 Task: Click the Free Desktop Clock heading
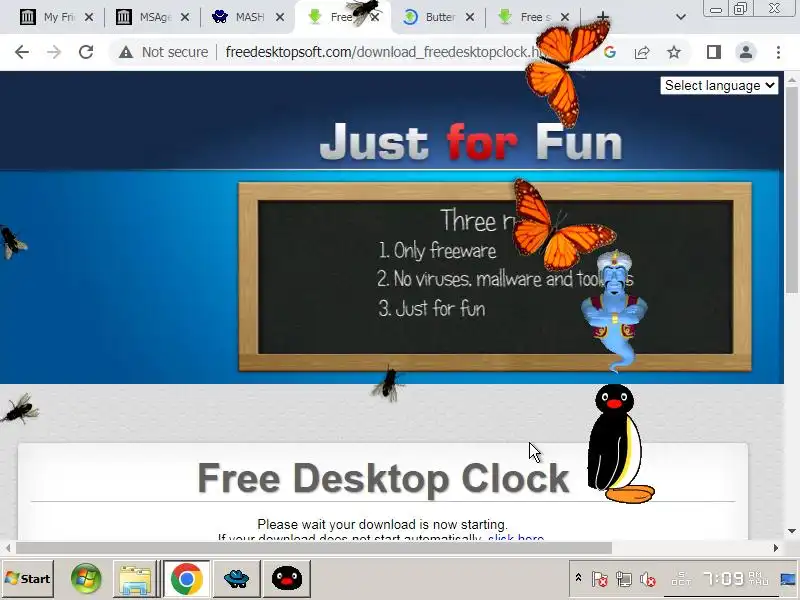[x=383, y=478]
